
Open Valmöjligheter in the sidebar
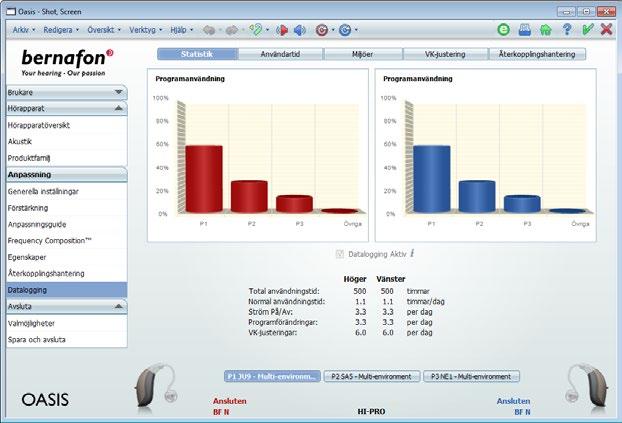tap(67, 323)
